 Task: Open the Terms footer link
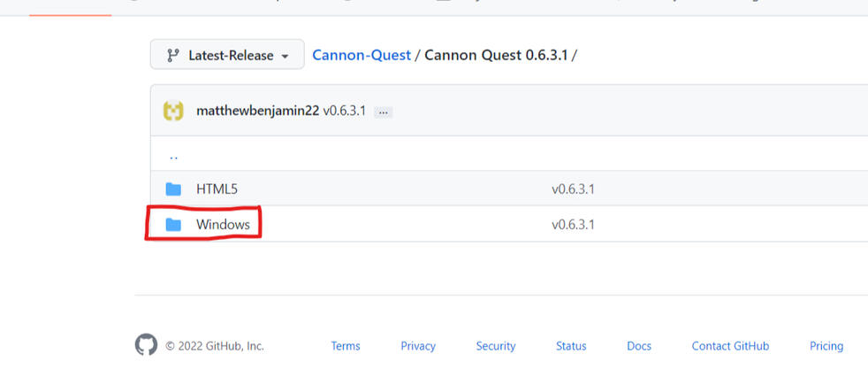pos(346,346)
